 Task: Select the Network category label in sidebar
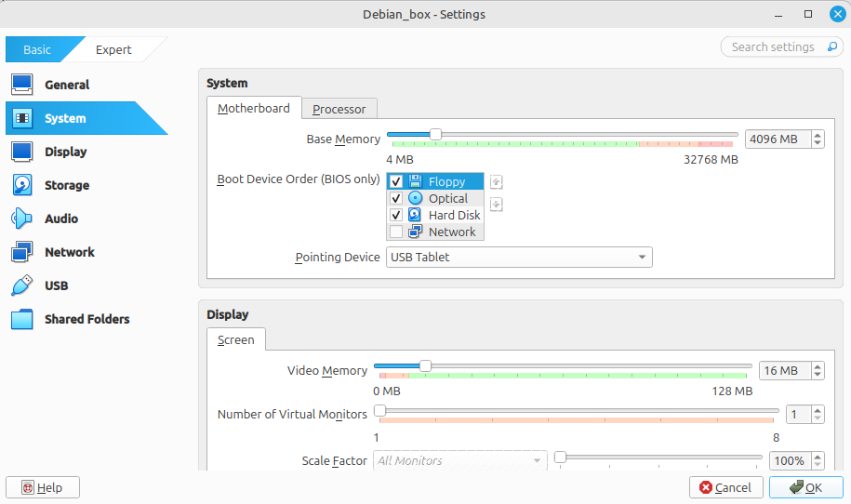point(70,252)
